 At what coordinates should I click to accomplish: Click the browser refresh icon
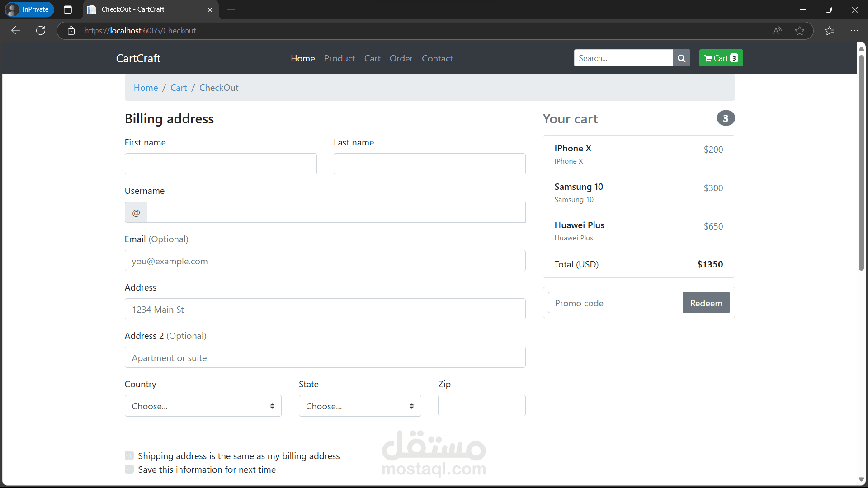41,31
